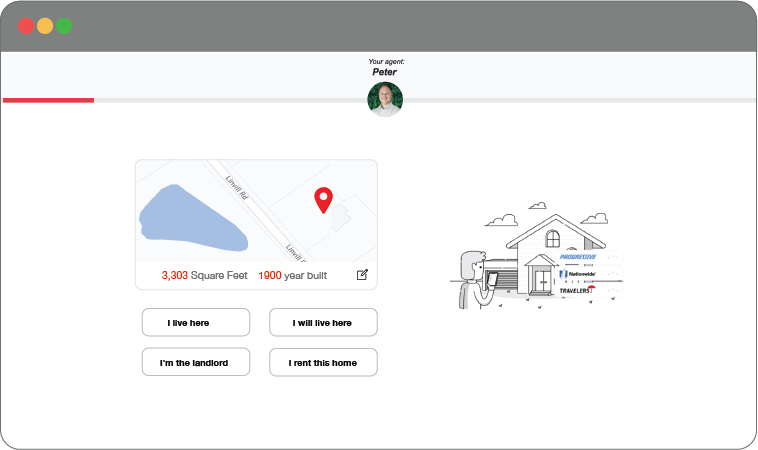Click the red location pin on the map

point(323,199)
